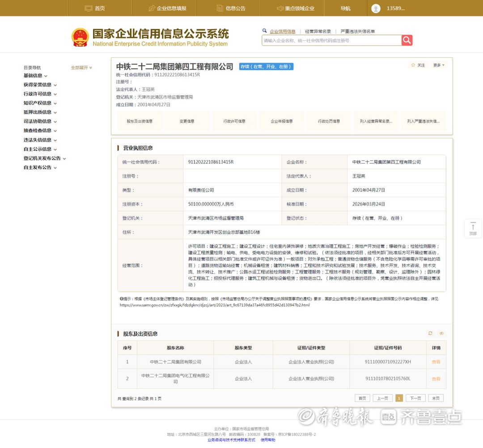Click 列入经营异常名录 shortcut button
Screen dimensions: 483x448
[x=376, y=121]
